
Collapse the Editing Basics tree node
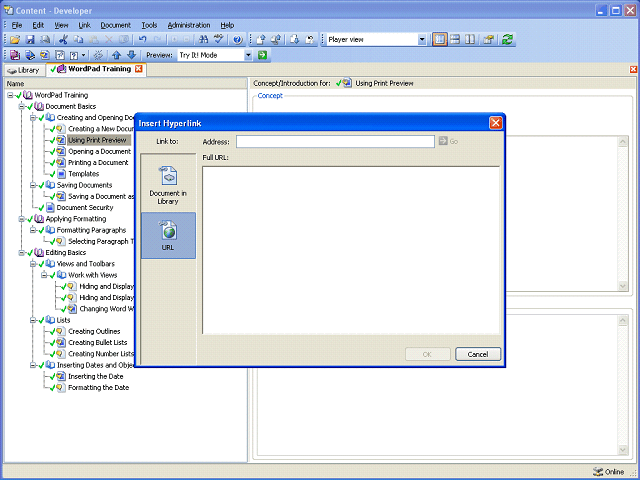point(22,253)
